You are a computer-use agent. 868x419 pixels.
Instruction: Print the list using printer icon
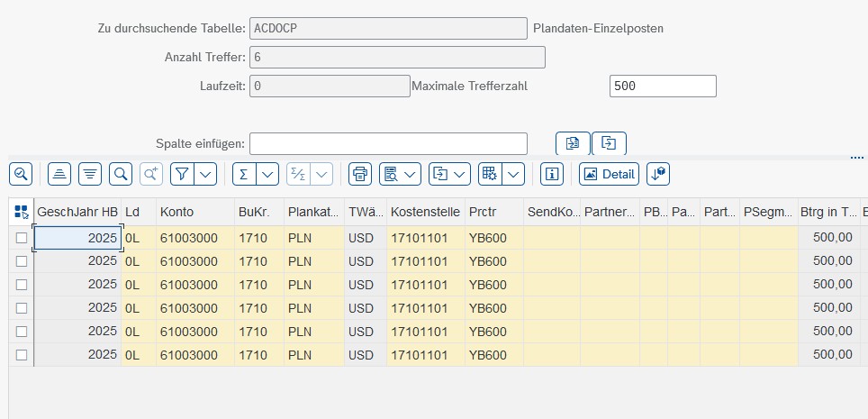coord(360,174)
